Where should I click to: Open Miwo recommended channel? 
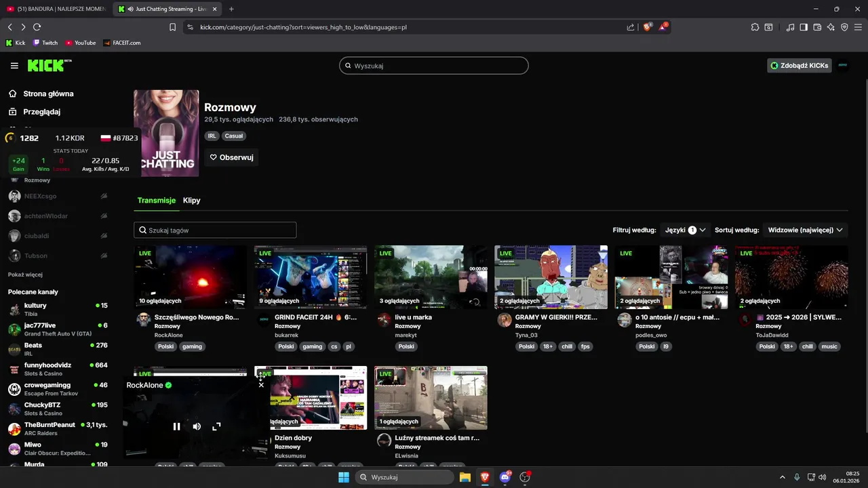(x=58, y=449)
